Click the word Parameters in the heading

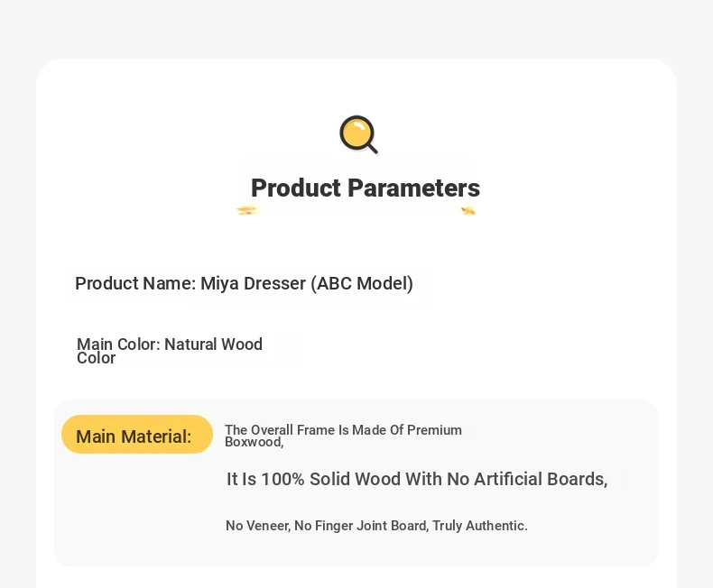(x=413, y=188)
